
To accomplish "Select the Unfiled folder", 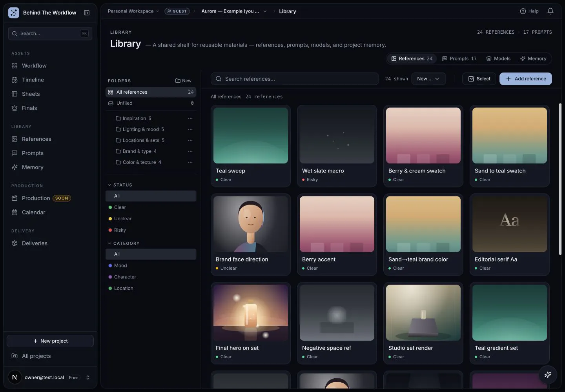I will coord(151,103).
